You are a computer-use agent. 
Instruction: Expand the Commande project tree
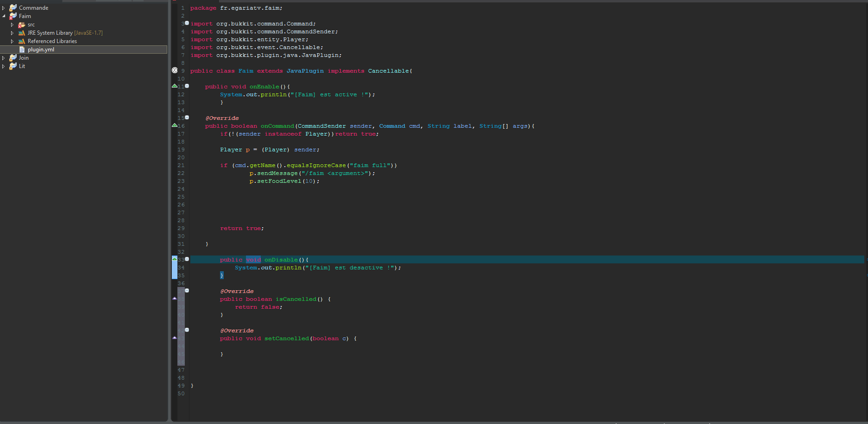4,8
